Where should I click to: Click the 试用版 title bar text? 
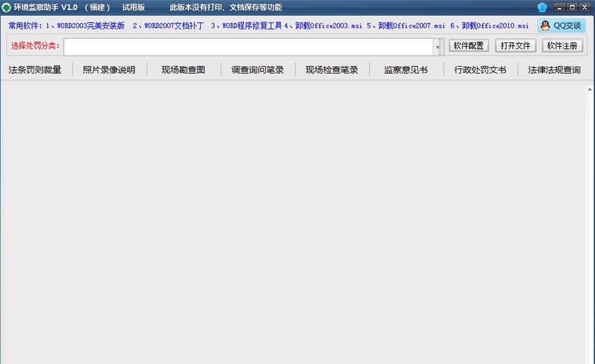click(133, 7)
